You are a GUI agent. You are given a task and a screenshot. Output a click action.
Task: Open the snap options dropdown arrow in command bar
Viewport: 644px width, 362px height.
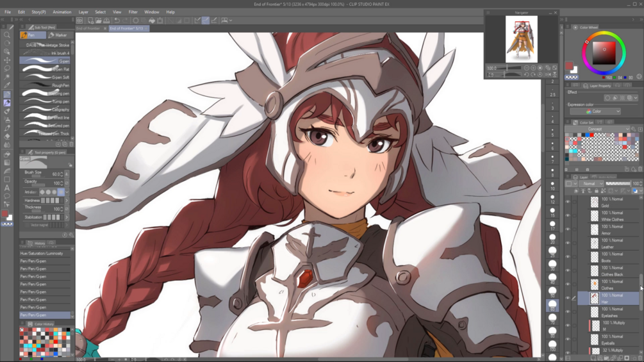click(x=231, y=20)
